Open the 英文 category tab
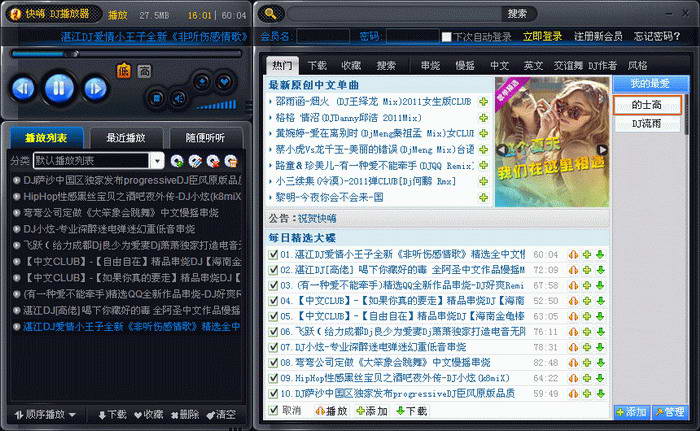700x431 pixels. pos(533,66)
